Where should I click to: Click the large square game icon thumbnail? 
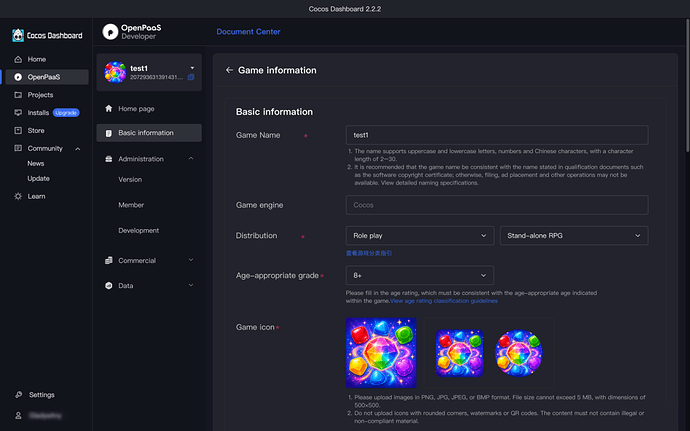click(381, 353)
